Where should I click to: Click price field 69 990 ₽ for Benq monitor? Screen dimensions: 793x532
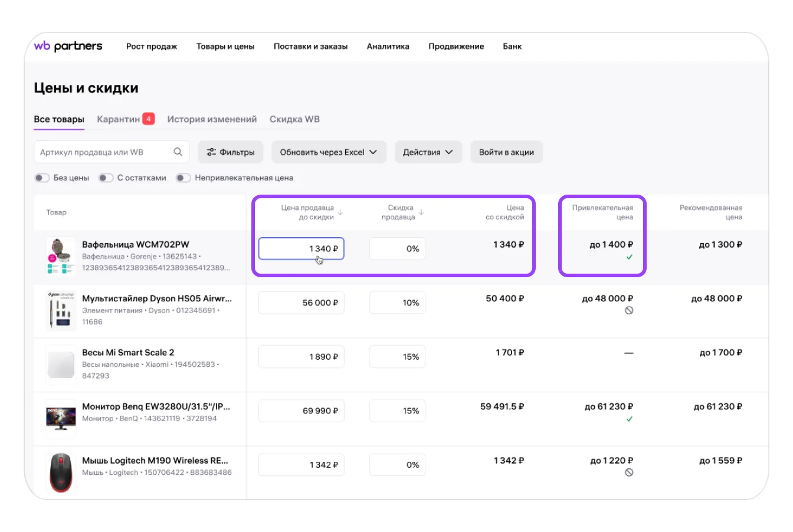(301, 411)
